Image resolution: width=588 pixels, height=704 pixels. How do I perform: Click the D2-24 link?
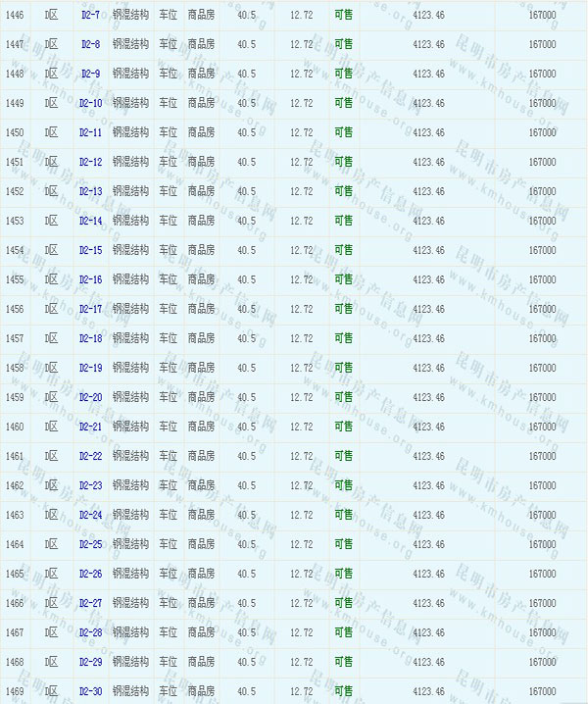(x=90, y=516)
